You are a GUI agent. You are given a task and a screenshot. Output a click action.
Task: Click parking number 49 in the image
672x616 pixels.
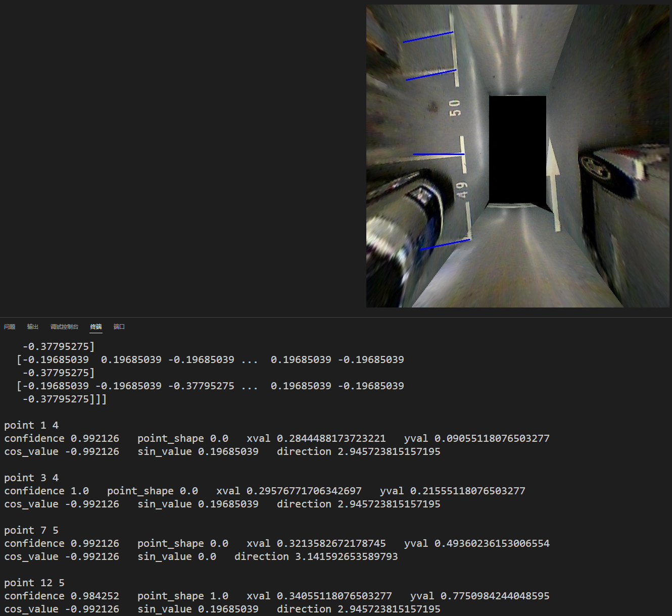[x=461, y=190]
